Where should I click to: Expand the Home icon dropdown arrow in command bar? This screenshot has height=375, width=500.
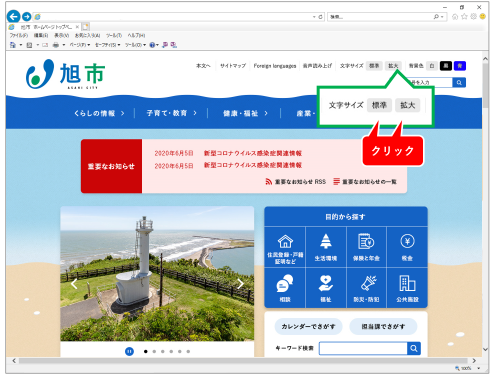click(x=21, y=45)
